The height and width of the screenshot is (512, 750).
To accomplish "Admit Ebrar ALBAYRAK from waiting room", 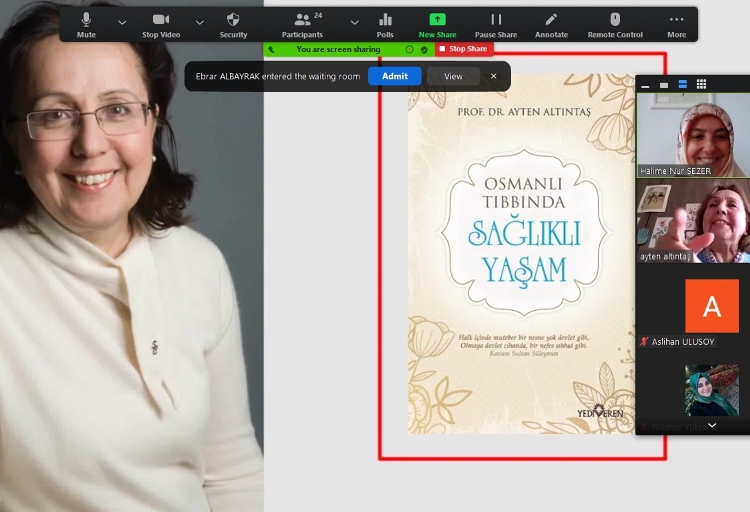I will 394,76.
